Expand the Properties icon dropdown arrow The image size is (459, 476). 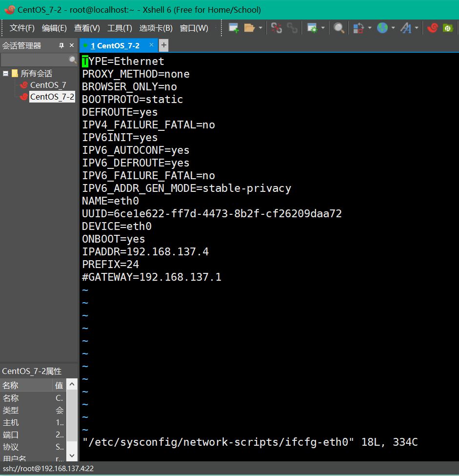323,28
